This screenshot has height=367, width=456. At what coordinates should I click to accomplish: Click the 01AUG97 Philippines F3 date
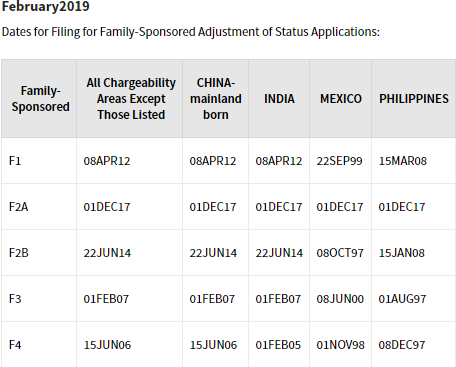[402, 299]
